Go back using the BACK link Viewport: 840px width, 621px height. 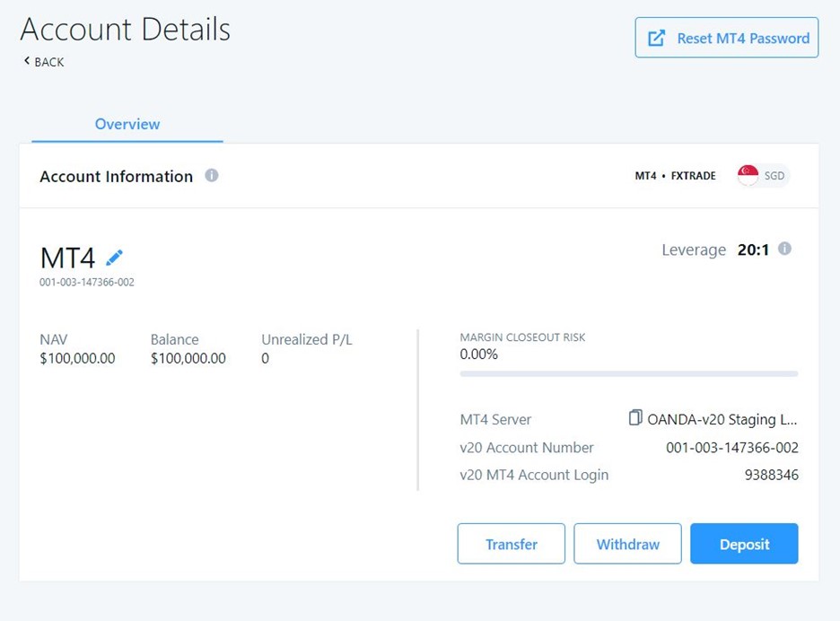click(x=48, y=62)
